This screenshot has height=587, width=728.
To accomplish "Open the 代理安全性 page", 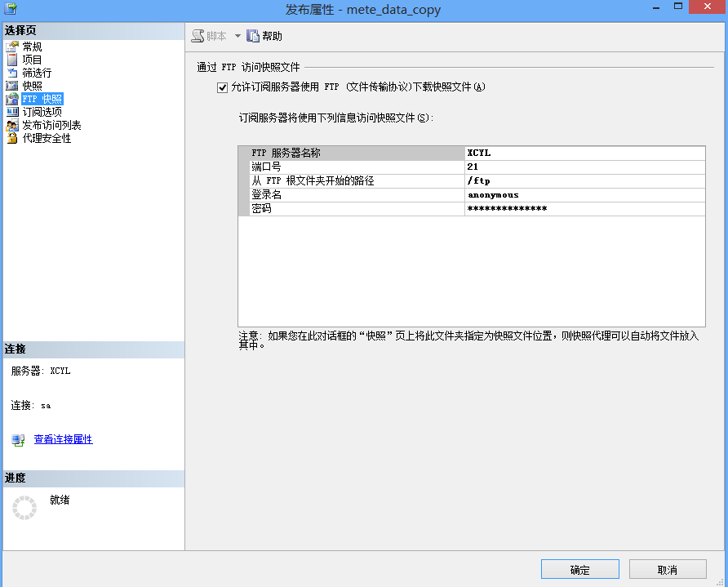I will pyautogui.click(x=47, y=138).
